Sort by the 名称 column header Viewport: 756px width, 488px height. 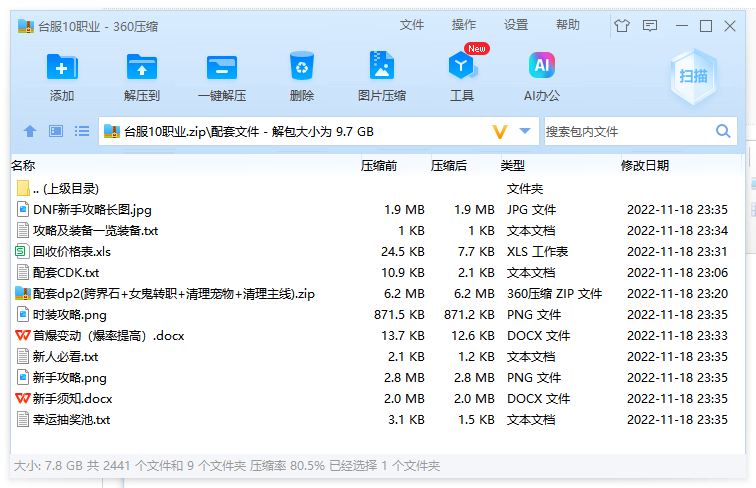(x=23, y=166)
